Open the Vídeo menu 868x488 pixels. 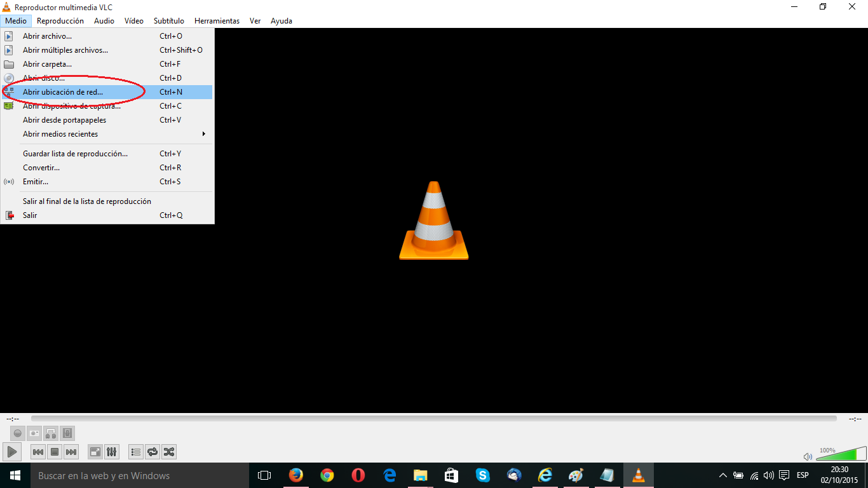(134, 21)
